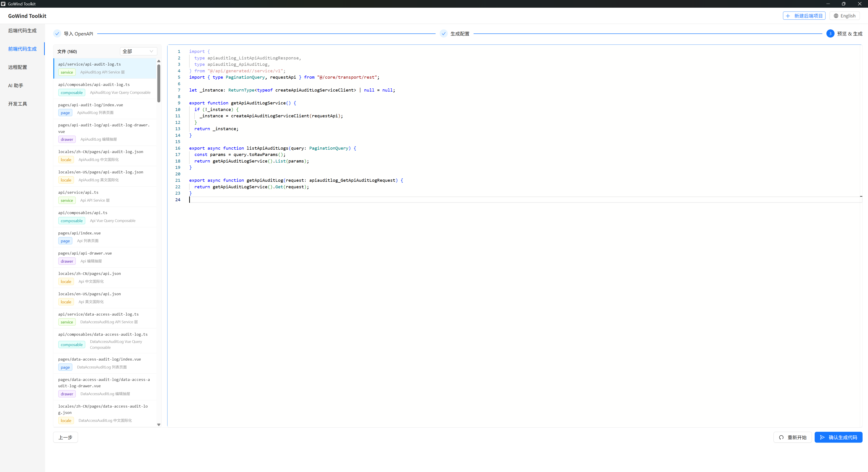
Task: Click the step 3 number circle icon
Action: click(830, 34)
